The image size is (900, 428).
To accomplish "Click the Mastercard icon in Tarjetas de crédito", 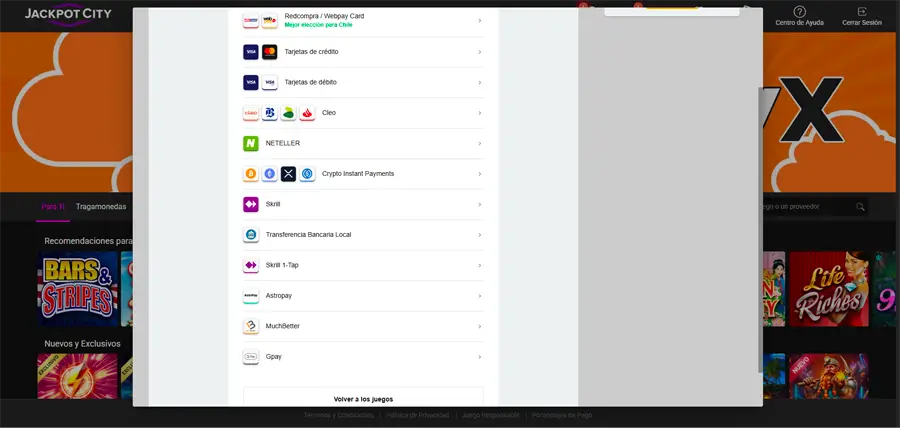I will coord(270,52).
